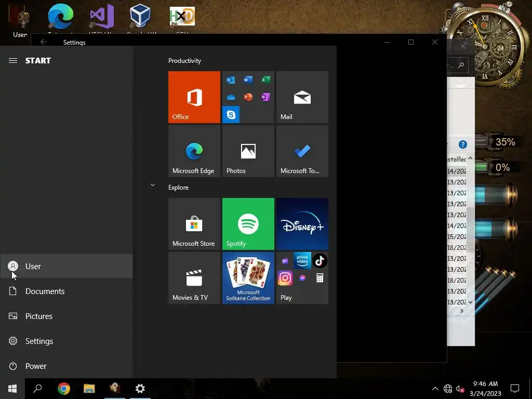Open the Microsoft To Do tile

(302, 151)
